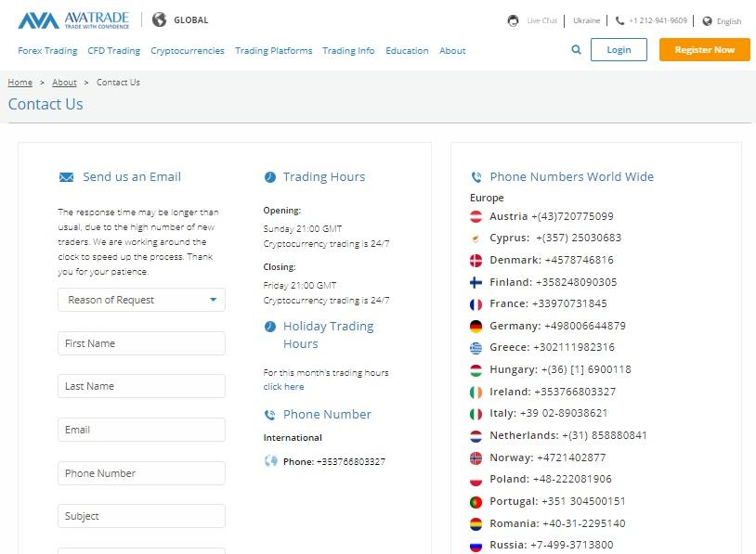
Task: Click the phone icon beside Phone Numbers World Wide
Action: pyautogui.click(x=476, y=177)
